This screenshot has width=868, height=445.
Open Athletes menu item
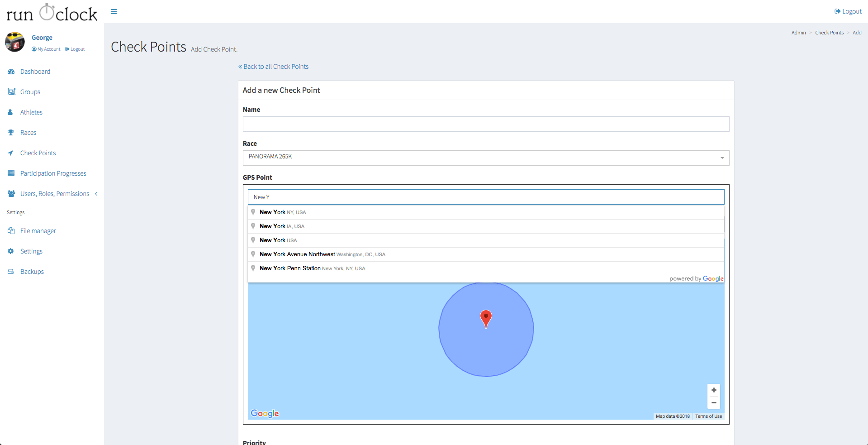(x=31, y=112)
